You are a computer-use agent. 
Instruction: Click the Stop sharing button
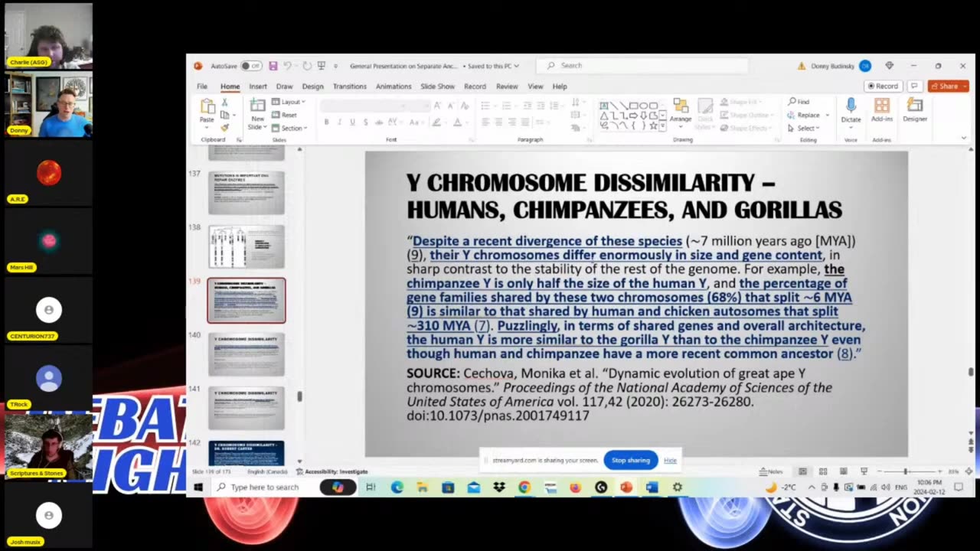[x=631, y=460]
